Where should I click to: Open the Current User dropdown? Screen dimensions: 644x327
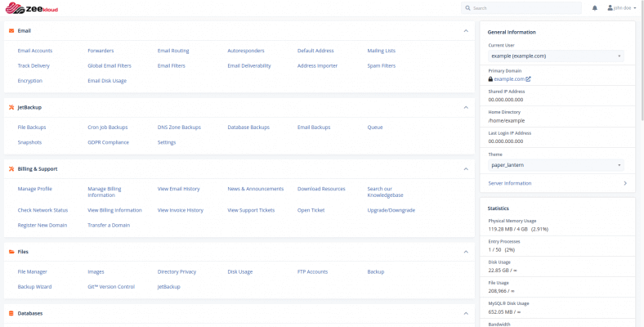[x=556, y=56]
